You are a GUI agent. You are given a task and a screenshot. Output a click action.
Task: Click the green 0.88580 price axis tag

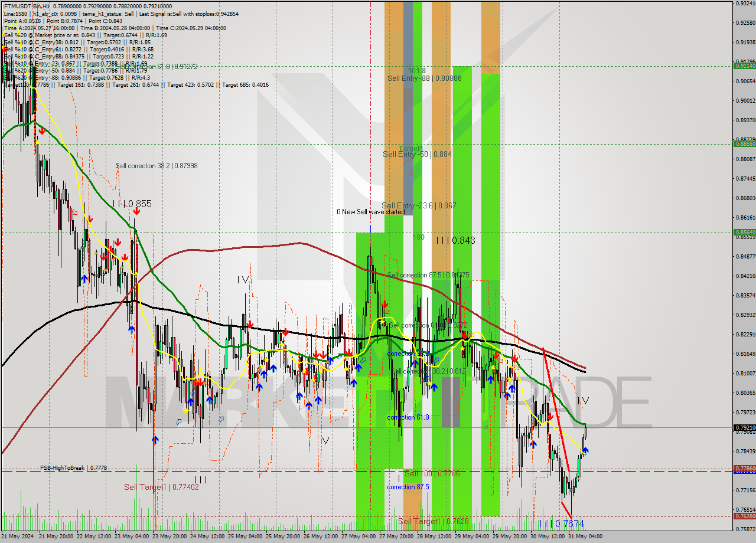[x=744, y=143]
